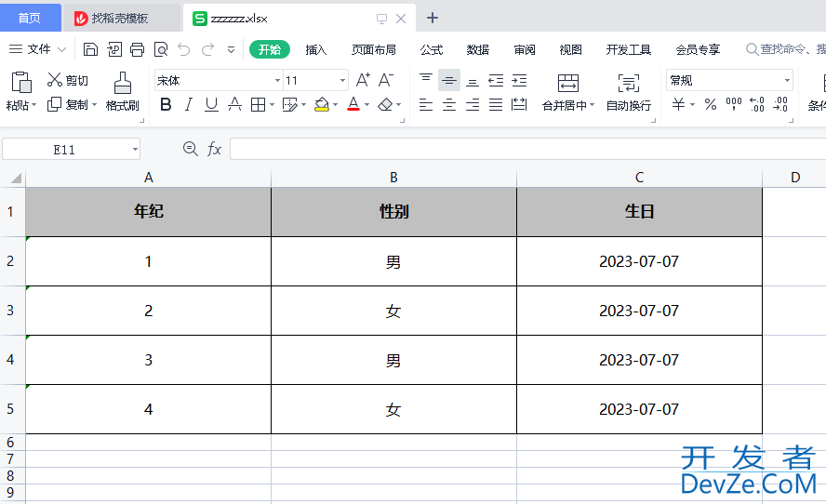Expand the Paste (粘贴) dropdown arrow
The width and height of the screenshot is (826, 504).
(34, 105)
